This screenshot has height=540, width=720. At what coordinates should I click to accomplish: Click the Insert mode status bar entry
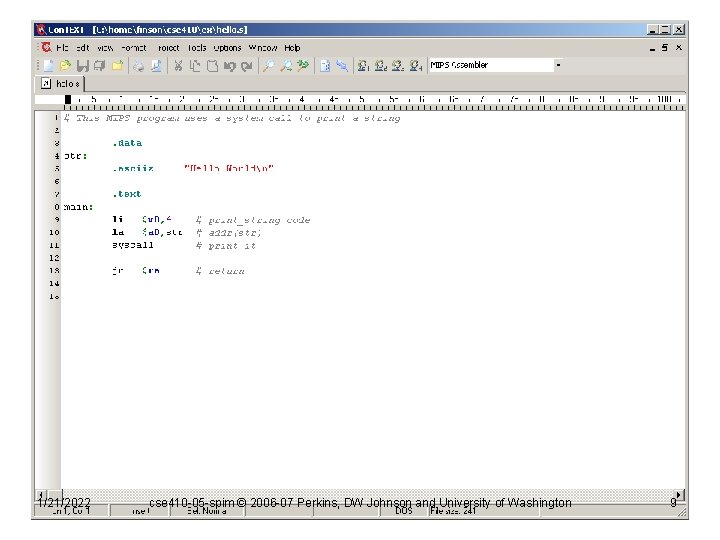pyautogui.click(x=141, y=511)
